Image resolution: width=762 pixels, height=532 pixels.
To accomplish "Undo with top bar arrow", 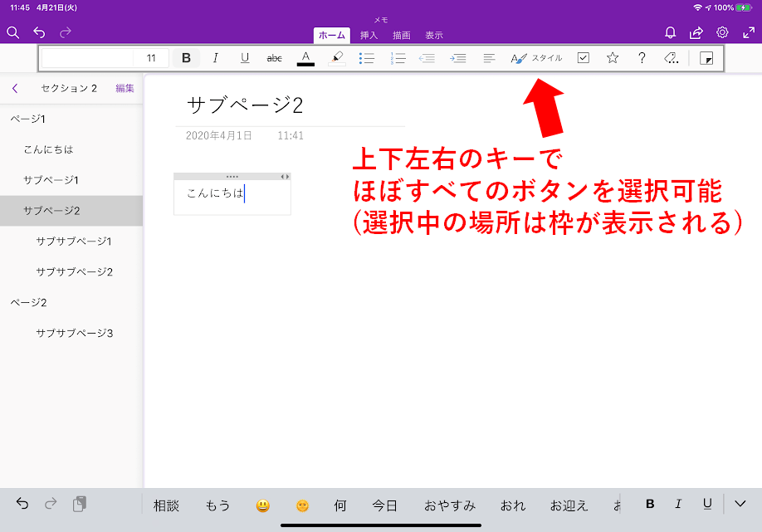I will [39, 32].
